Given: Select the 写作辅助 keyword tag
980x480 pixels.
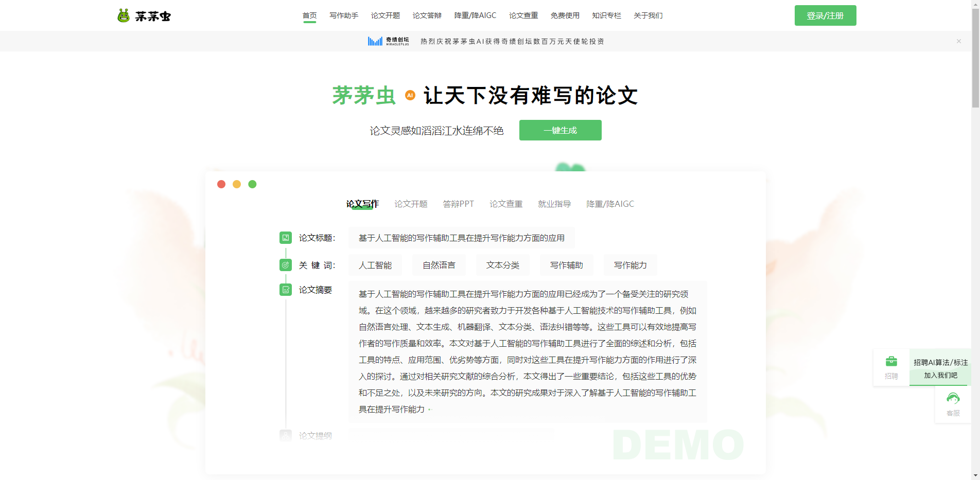Looking at the screenshot, I should [x=567, y=265].
